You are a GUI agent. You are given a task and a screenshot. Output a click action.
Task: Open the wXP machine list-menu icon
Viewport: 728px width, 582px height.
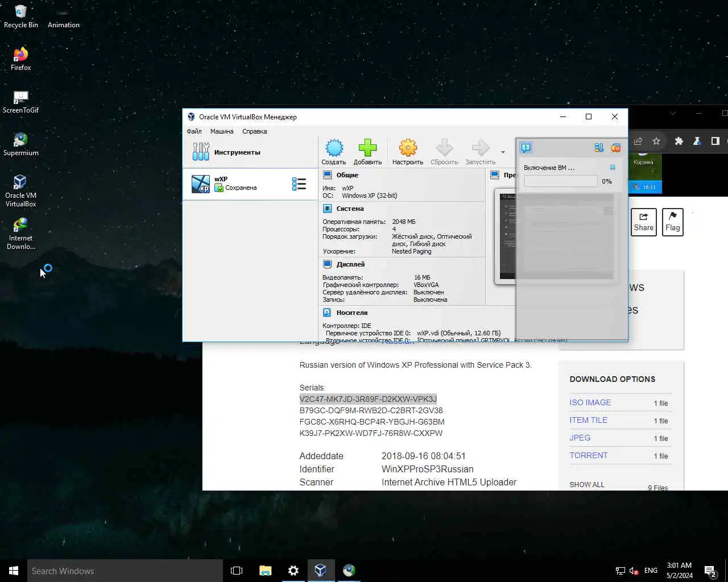point(299,184)
